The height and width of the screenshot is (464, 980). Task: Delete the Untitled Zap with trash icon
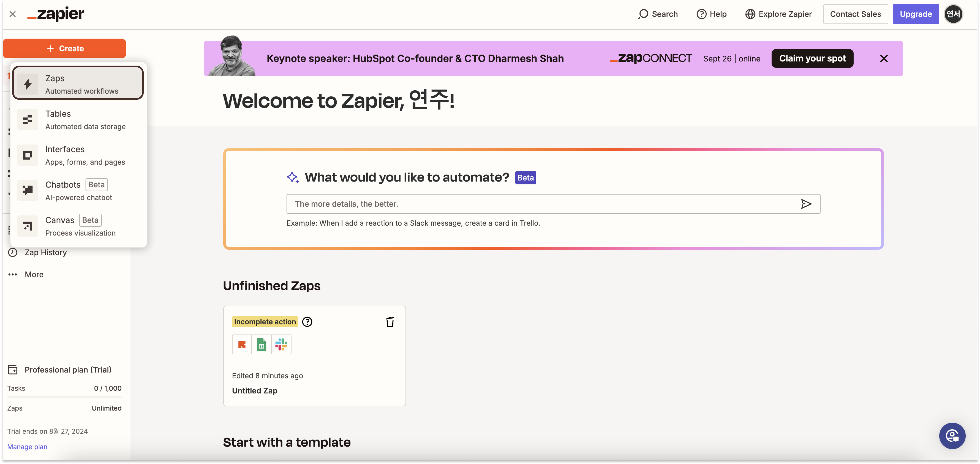390,322
